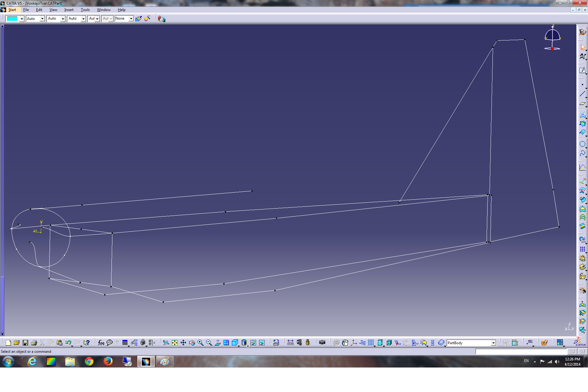Expand the first Auto dropdown
Screen dimensions: 588x392
42,19
